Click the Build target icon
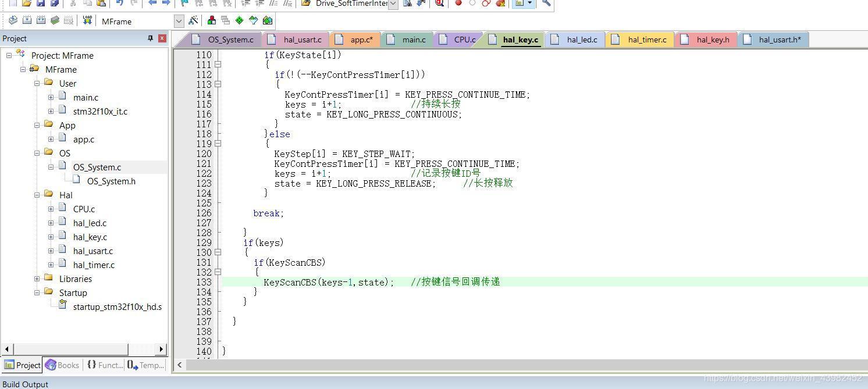The height and width of the screenshot is (389, 868). [x=27, y=20]
